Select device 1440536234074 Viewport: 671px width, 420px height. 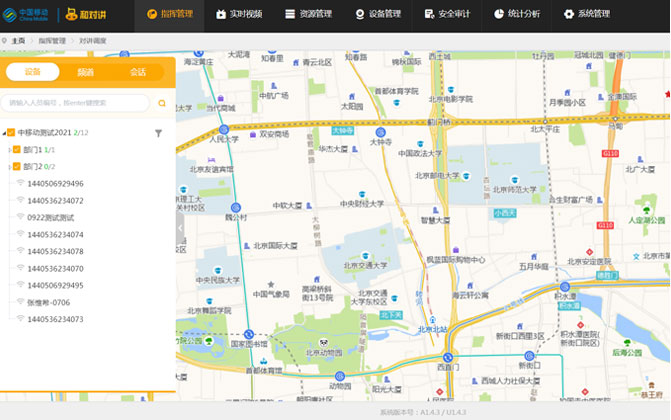pyautogui.click(x=56, y=235)
